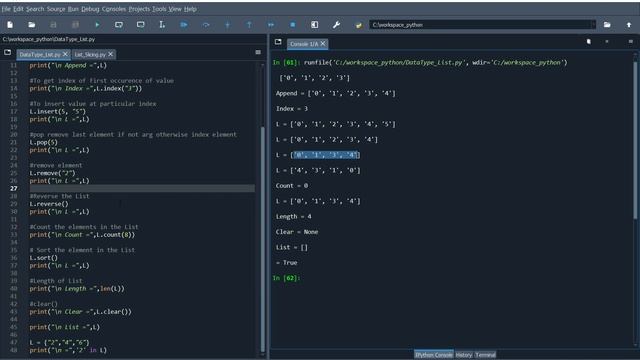The height and width of the screenshot is (360, 640).
Task: Click the L.sort() code line
Action: [44, 258]
